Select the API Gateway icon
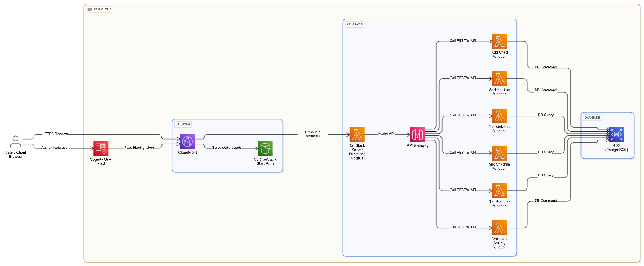The image size is (644, 266). [417, 135]
